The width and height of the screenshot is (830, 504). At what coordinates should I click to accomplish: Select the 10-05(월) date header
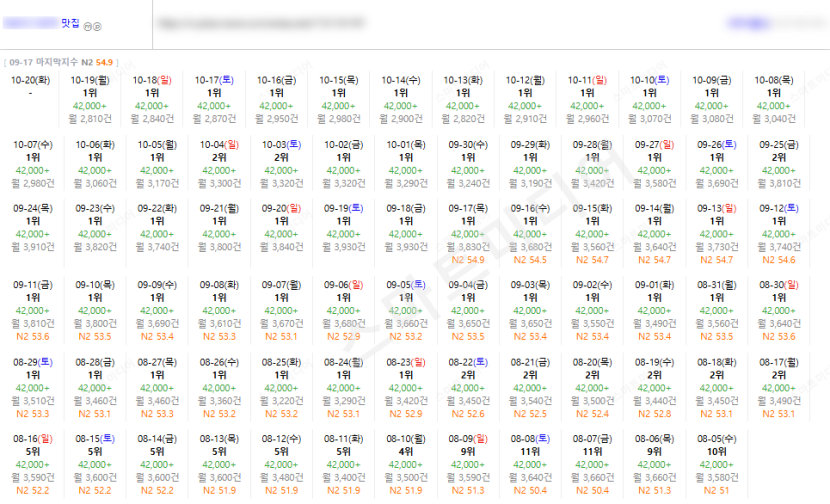point(157,145)
